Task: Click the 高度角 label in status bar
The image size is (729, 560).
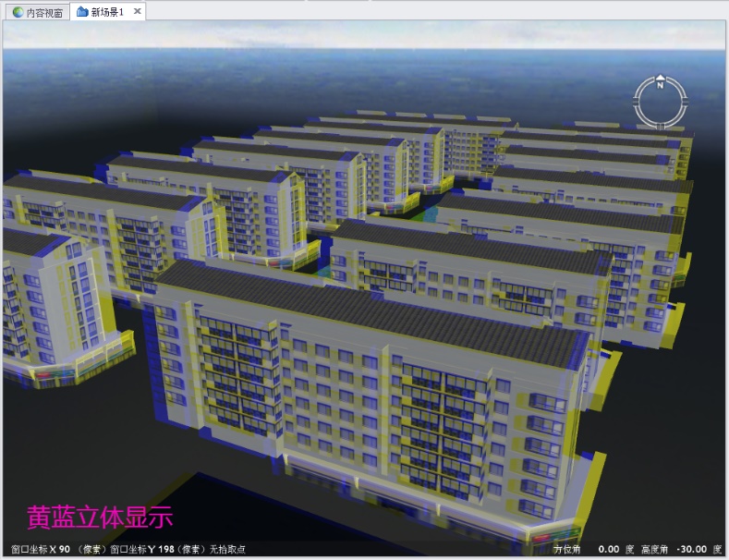Action: (653, 549)
